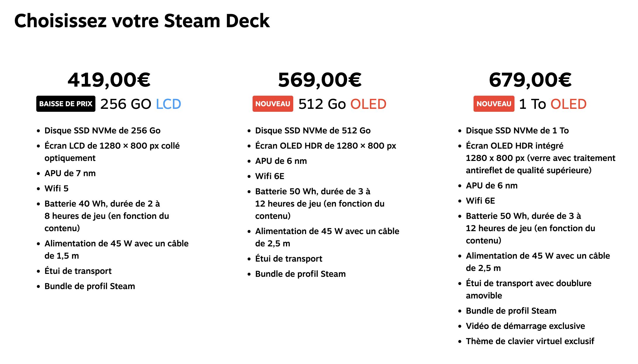Click APU de 7 nm item
638x364 pixels.
click(70, 173)
